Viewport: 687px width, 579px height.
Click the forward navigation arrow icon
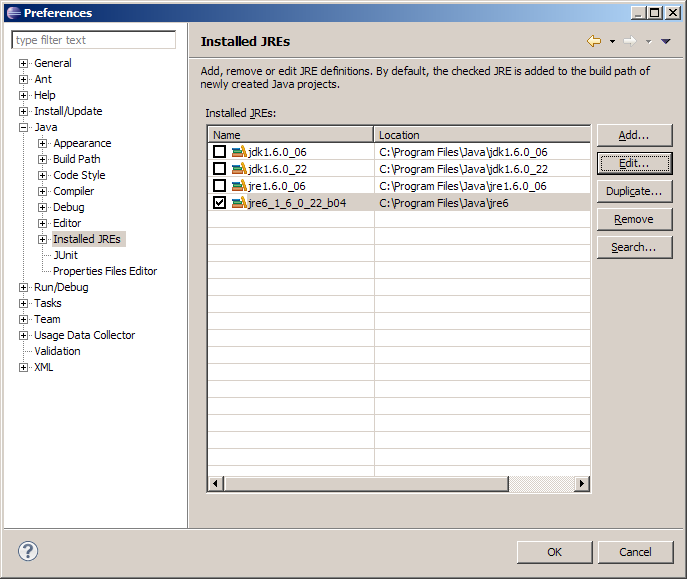(630, 41)
